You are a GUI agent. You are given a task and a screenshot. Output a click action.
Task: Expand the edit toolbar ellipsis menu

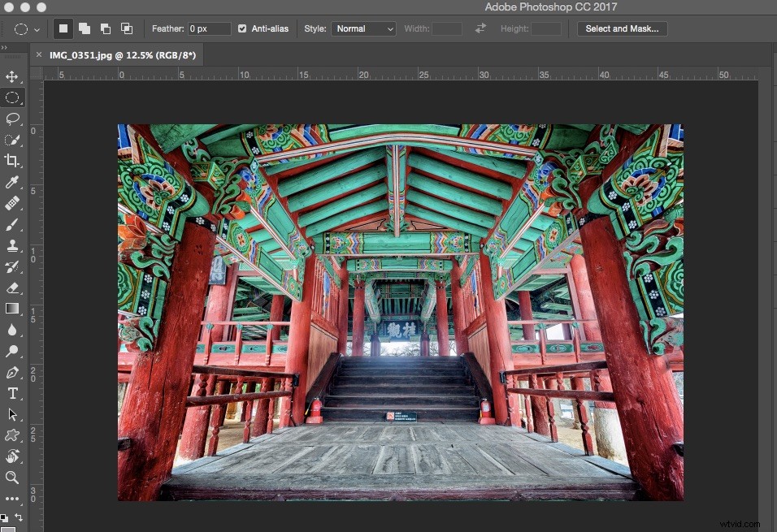point(12,499)
